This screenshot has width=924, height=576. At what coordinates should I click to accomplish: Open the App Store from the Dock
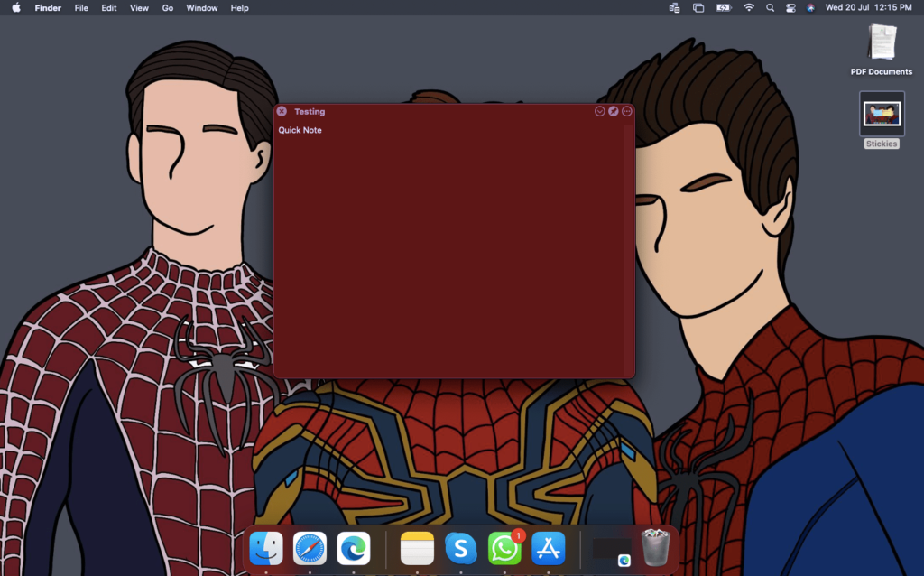point(549,548)
